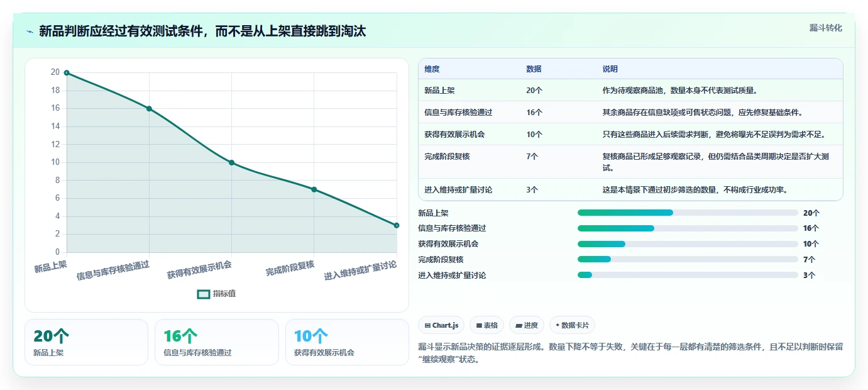Open the 16个 信息与库存核验通过 data card
Screen dimensions: 868x390
(216, 342)
